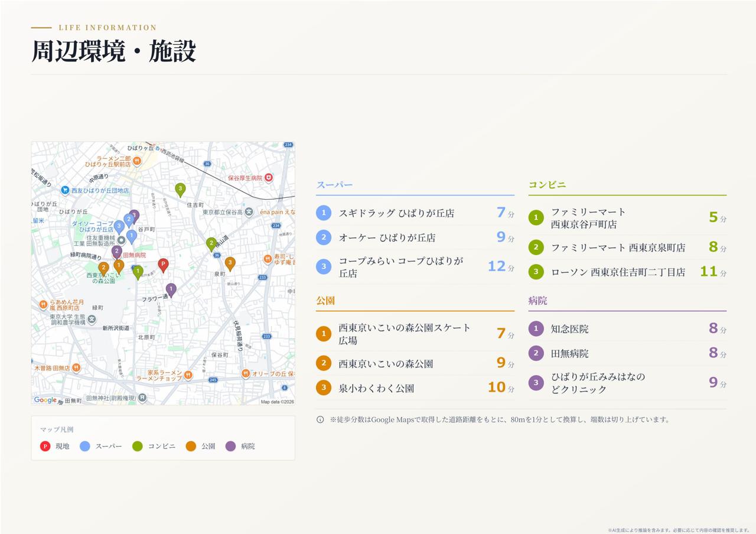Click the ローソン 西東京住吉町二丁目店 entry name
The height and width of the screenshot is (534, 756).
[x=618, y=272]
